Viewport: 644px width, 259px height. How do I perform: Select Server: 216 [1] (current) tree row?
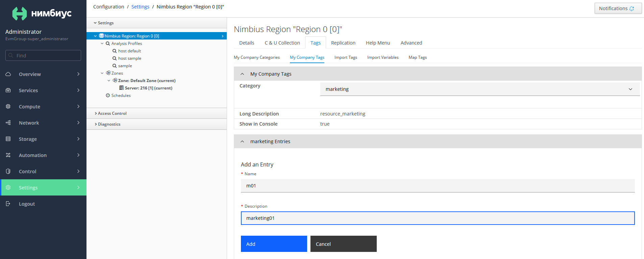pyautogui.click(x=149, y=88)
